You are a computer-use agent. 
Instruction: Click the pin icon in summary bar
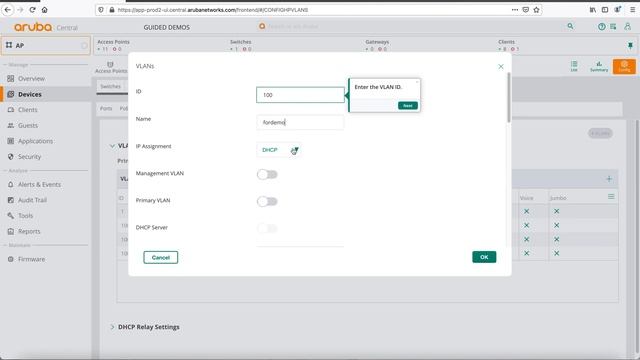(630, 45)
